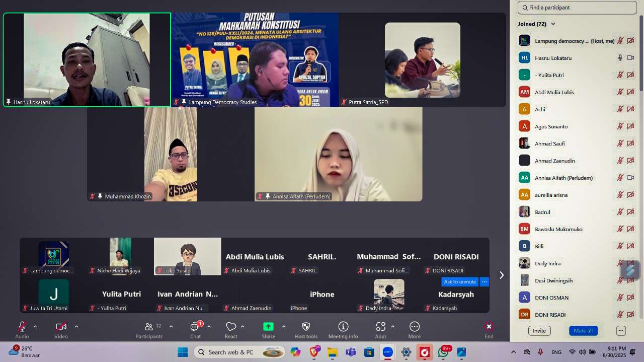Expand video options arrow next to Video
Image resolution: width=644 pixels, height=362 pixels.
pyautogui.click(x=76, y=327)
